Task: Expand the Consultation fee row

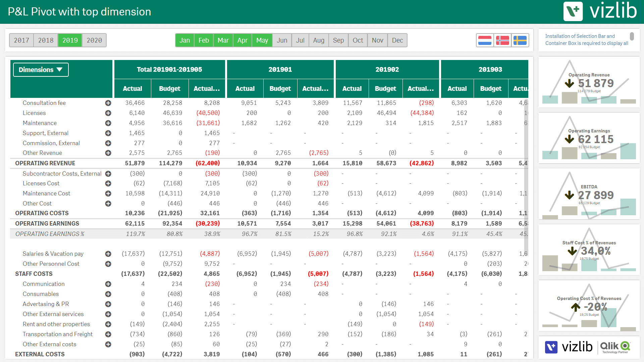Action: [108, 103]
